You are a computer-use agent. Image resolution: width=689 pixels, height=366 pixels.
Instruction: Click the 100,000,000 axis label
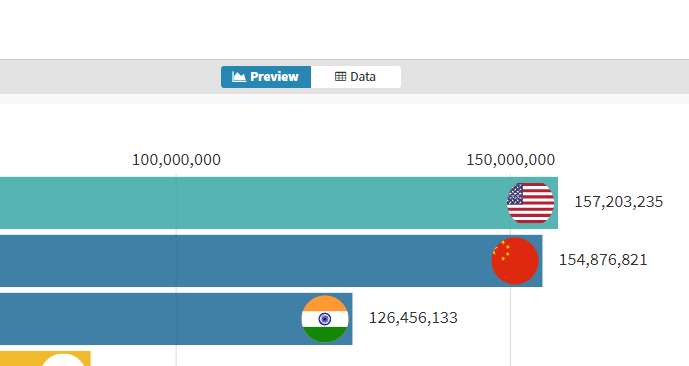[x=176, y=160]
